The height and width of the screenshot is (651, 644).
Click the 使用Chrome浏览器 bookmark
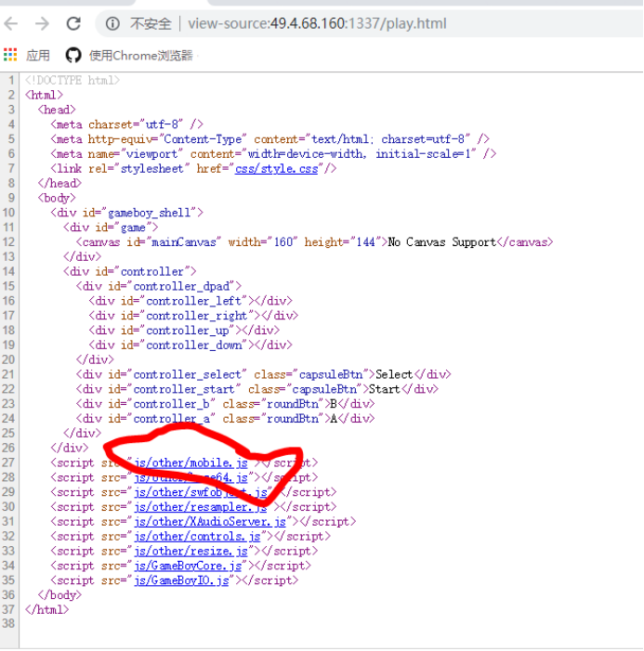pyautogui.click(x=140, y=56)
